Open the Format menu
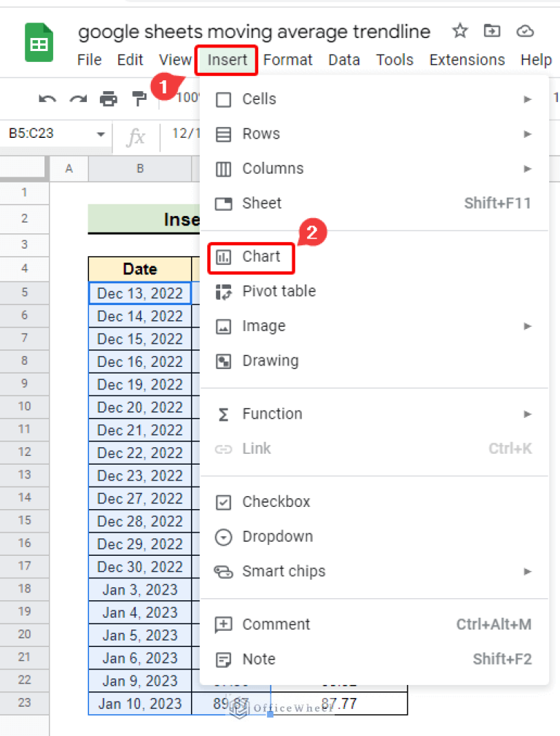 (x=287, y=60)
